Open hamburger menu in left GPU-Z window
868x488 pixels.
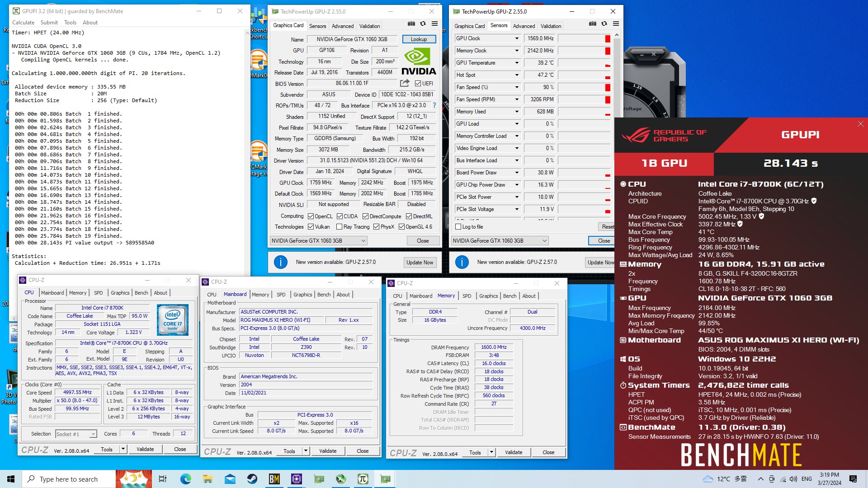434,24
